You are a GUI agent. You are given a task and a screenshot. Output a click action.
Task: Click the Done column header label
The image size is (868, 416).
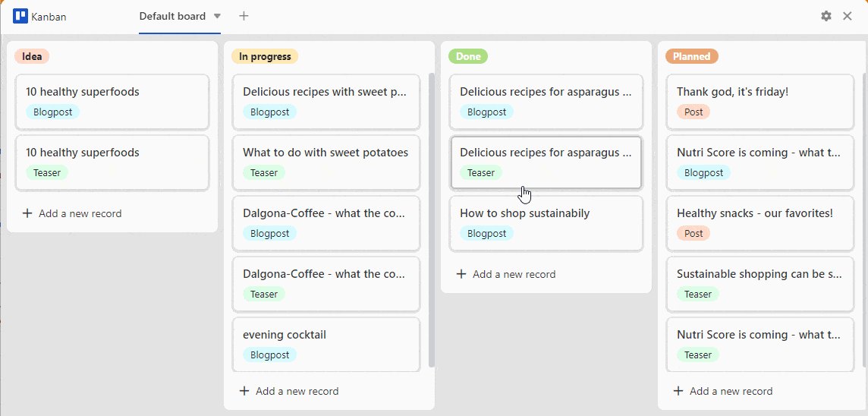tap(468, 56)
